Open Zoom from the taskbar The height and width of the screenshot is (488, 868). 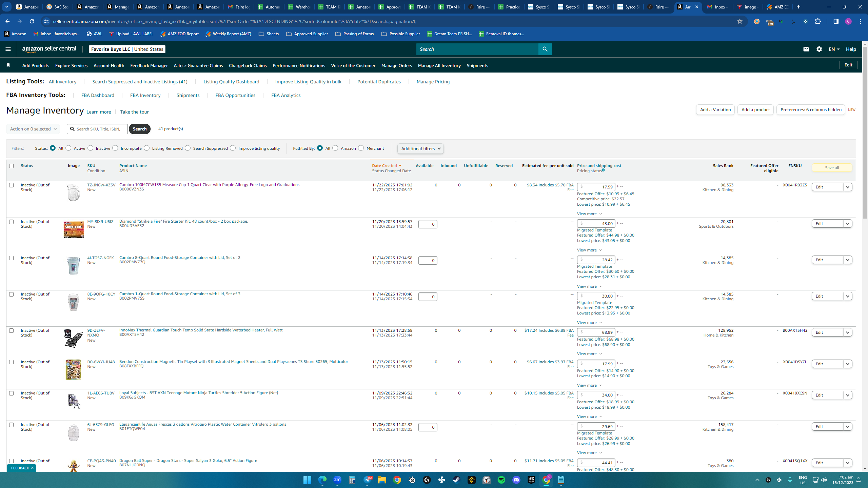pos(337,480)
